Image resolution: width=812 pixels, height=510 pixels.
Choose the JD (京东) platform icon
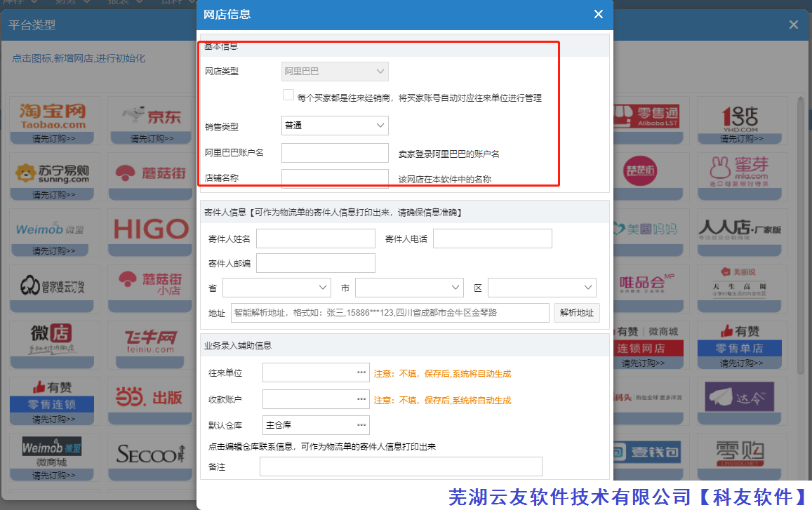(x=151, y=116)
